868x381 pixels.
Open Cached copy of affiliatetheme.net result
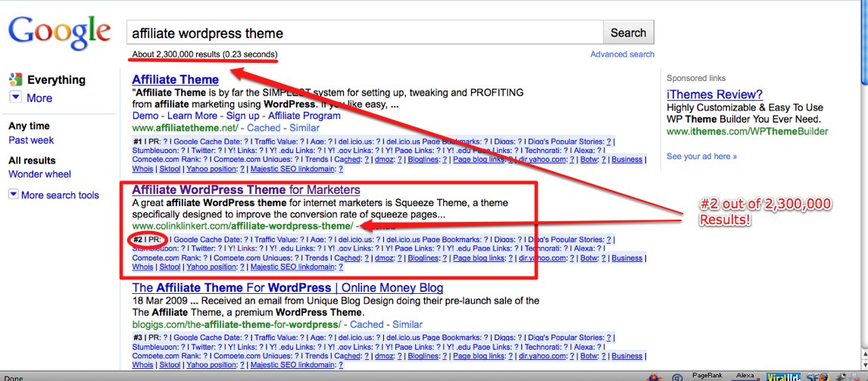pyautogui.click(x=264, y=128)
